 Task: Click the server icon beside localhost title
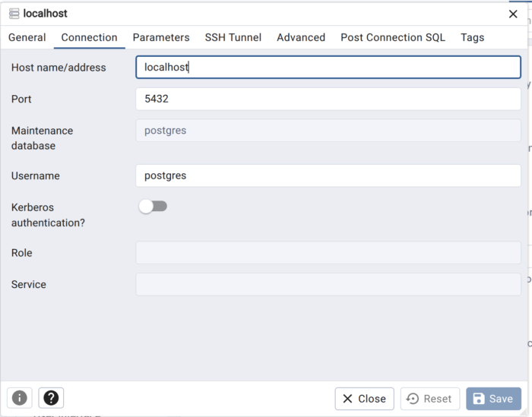pos(14,14)
